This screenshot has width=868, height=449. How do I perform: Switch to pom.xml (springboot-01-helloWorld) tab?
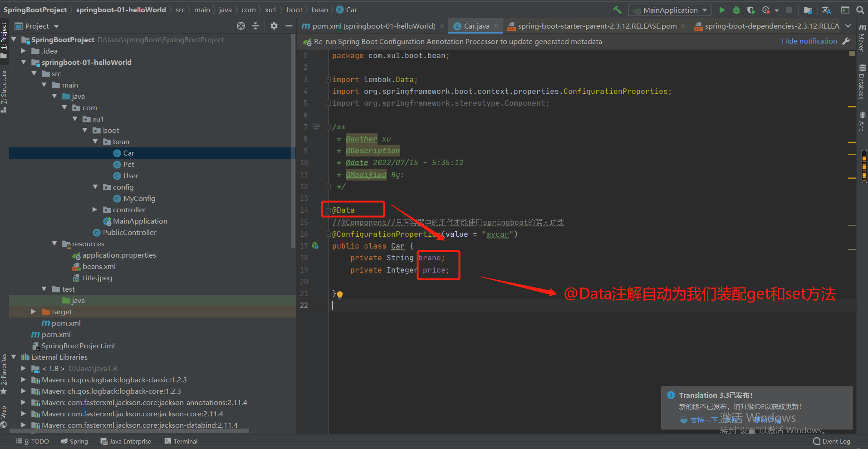click(x=374, y=26)
